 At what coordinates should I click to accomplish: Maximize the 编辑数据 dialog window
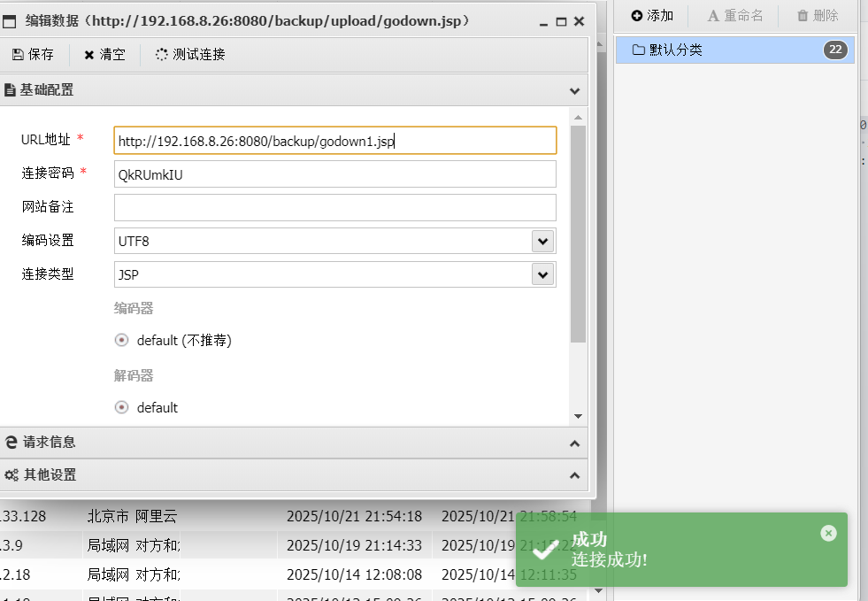[x=561, y=21]
